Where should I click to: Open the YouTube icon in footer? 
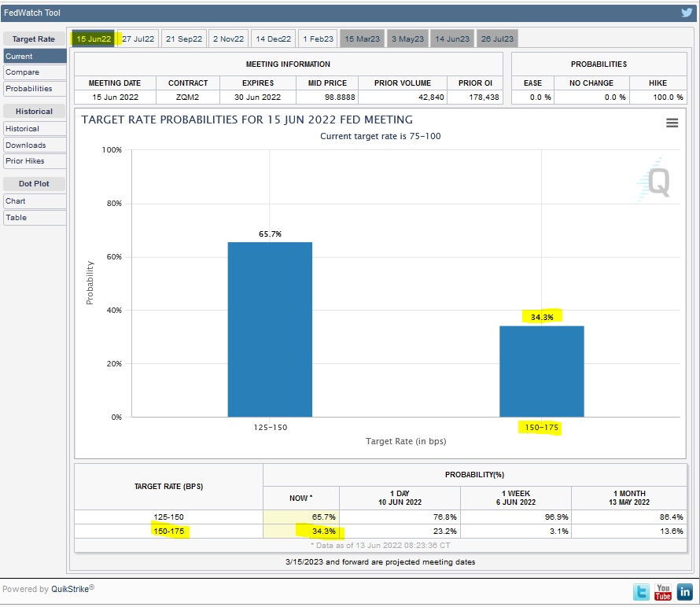[x=662, y=592]
